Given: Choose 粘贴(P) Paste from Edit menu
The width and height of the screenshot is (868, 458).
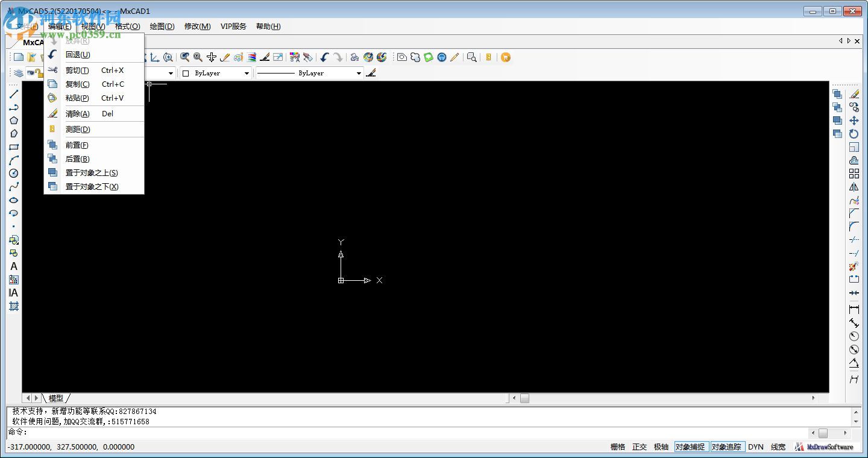Looking at the screenshot, I should pos(94,98).
